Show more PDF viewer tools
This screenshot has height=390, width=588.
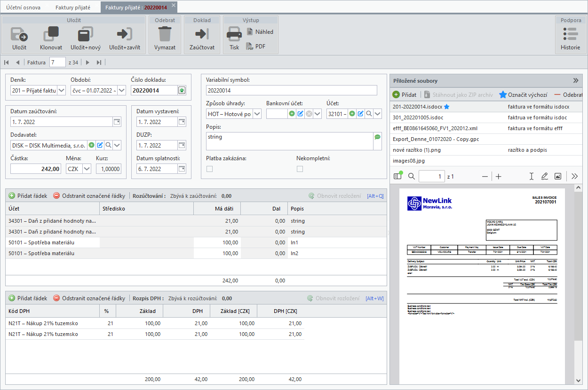(x=574, y=176)
